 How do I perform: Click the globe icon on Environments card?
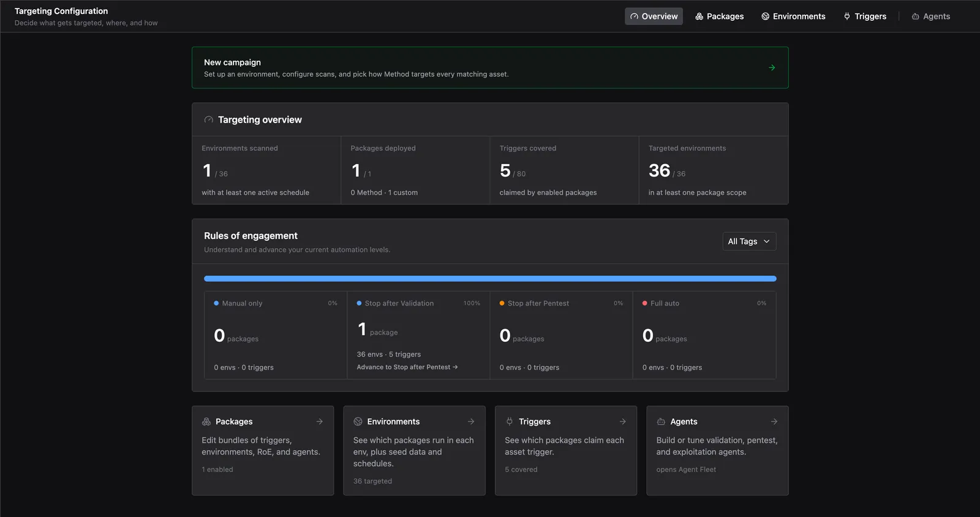point(358,421)
